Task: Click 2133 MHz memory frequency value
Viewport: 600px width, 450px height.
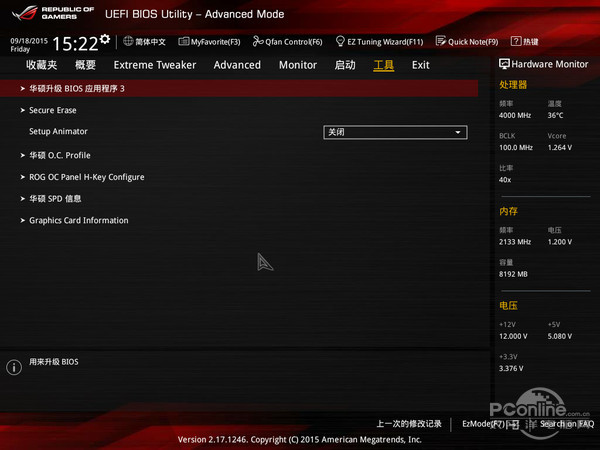Action: point(515,242)
